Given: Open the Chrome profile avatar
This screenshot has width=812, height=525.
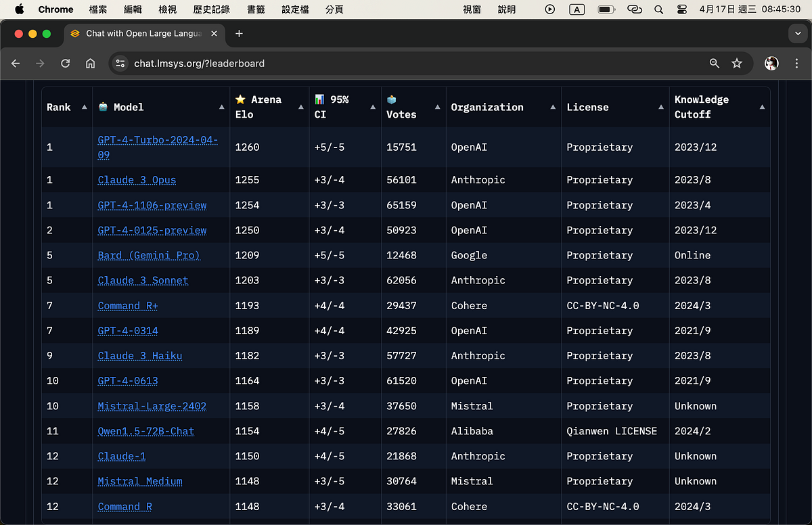Looking at the screenshot, I should coord(771,63).
